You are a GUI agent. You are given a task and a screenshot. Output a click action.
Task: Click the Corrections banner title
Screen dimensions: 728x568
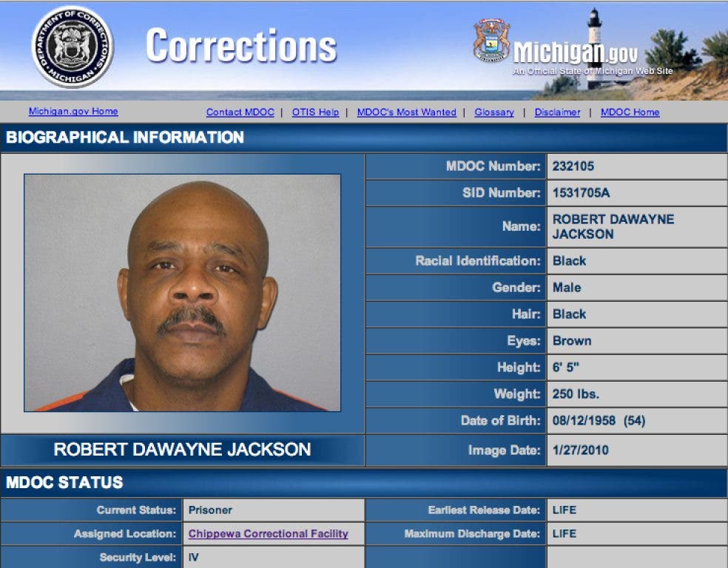[x=241, y=45]
